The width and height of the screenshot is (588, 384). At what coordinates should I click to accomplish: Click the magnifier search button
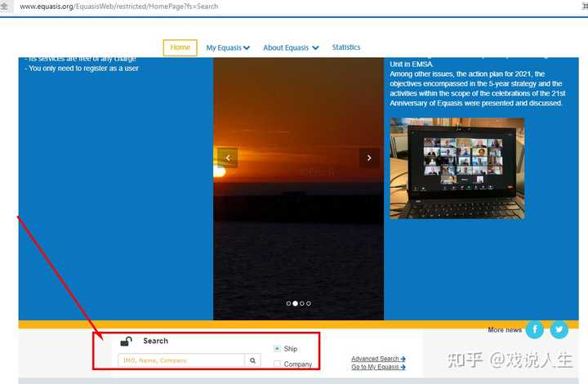point(252,360)
